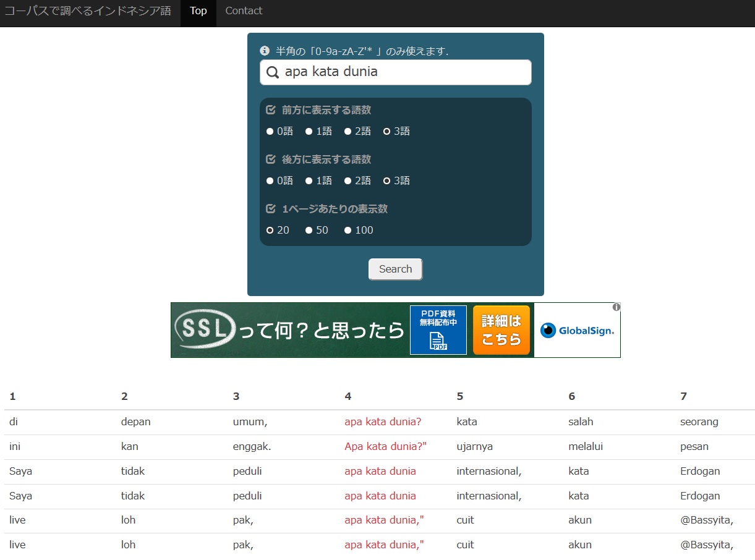755x560 pixels.
Task: Set results per page to 100
Action: 348,230
